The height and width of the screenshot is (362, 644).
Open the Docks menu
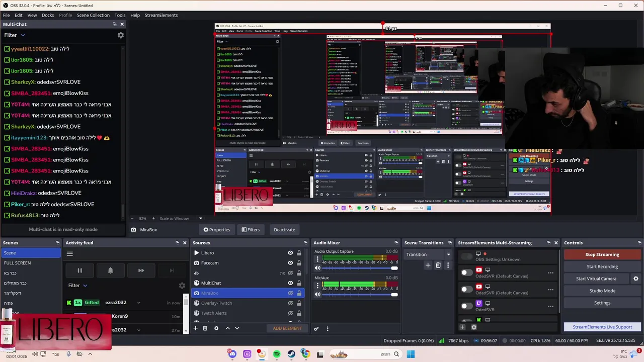pyautogui.click(x=48, y=15)
